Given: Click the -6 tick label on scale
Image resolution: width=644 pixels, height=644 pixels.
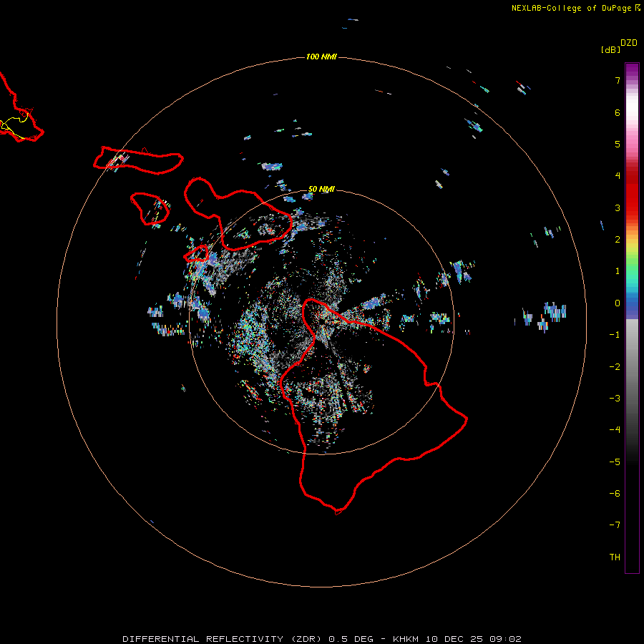Looking at the screenshot, I should click(615, 494).
